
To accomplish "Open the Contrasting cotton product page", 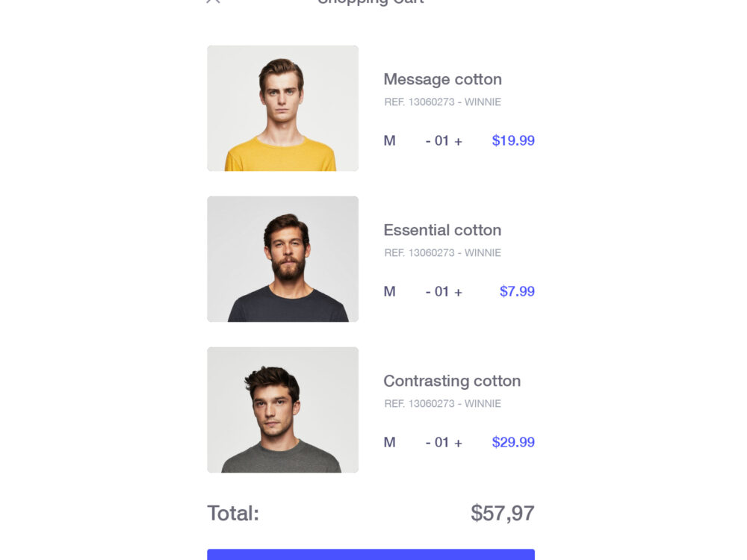I will 452,381.
